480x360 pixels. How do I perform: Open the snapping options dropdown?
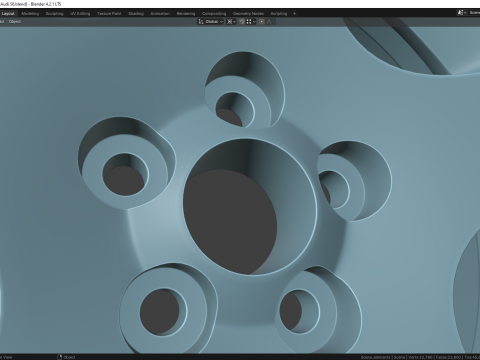click(x=251, y=22)
